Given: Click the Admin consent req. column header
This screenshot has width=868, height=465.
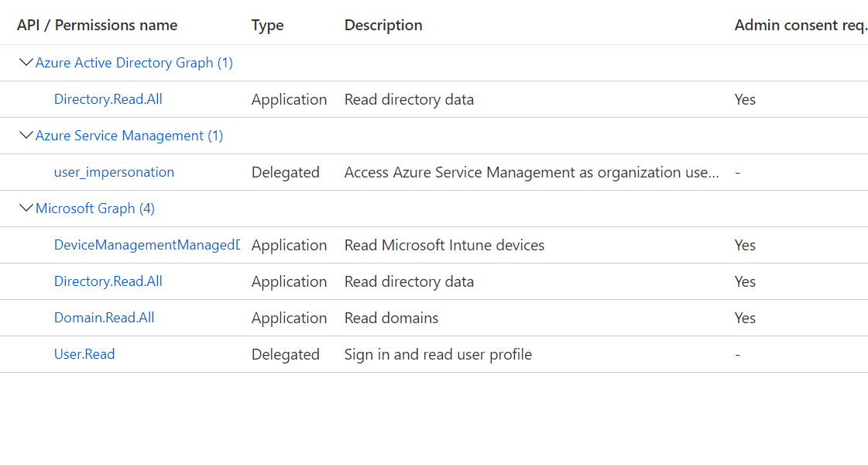Looking at the screenshot, I should click(801, 24).
